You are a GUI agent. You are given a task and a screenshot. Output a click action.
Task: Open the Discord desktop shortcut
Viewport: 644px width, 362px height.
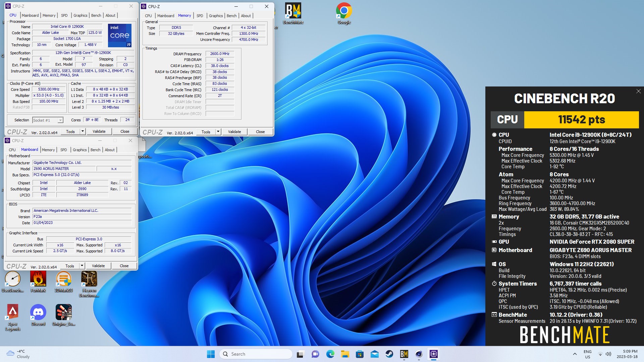click(x=38, y=315)
